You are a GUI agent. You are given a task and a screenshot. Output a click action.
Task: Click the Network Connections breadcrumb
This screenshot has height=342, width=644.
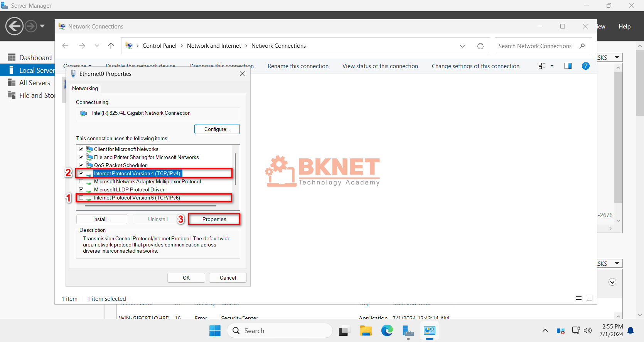pyautogui.click(x=278, y=46)
